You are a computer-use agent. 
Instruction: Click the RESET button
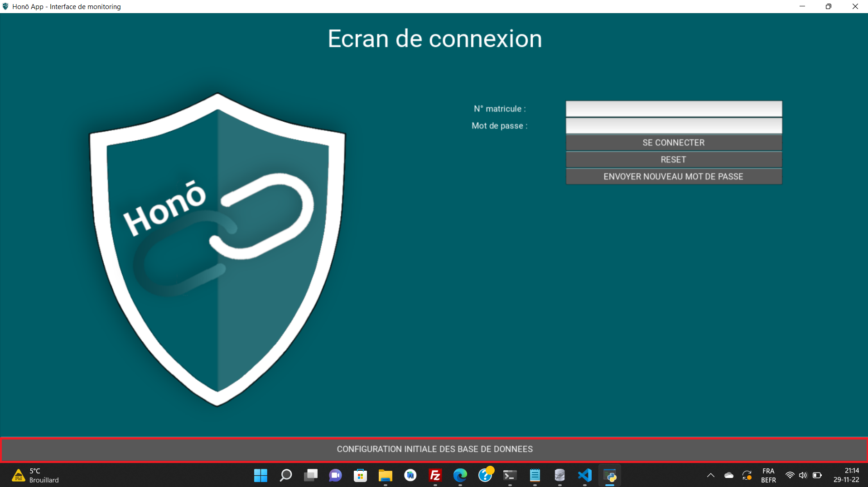673,160
